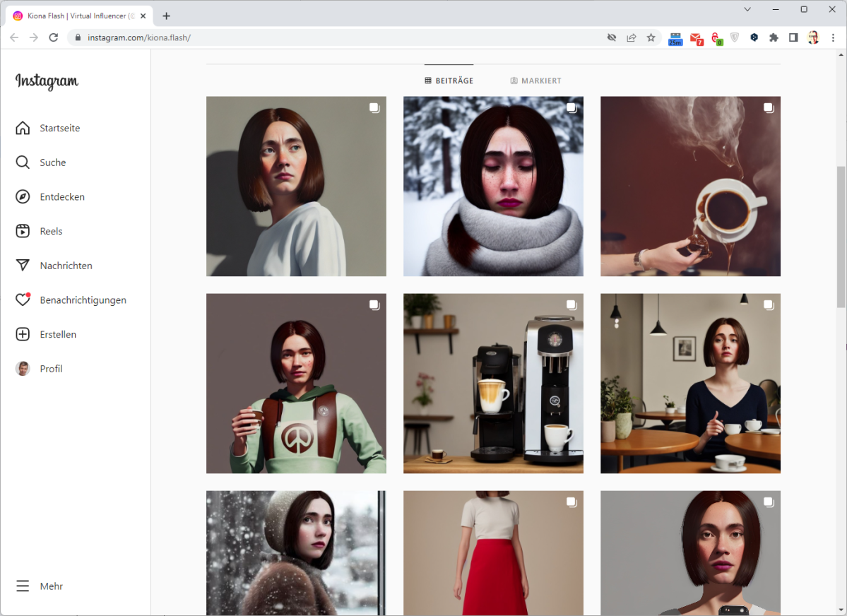Go back with the browser back arrow
This screenshot has height=616, width=847.
[x=14, y=37]
